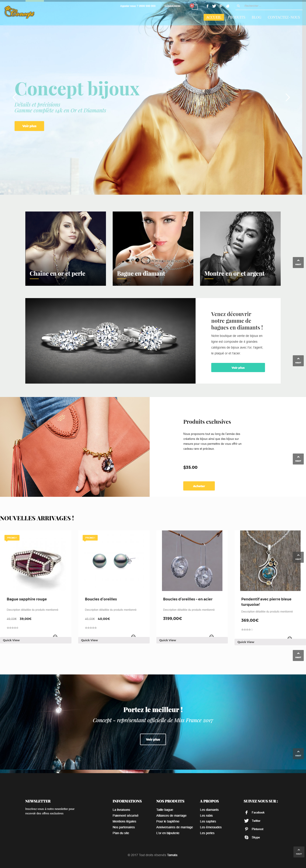The image size is (306, 868).
Task: Click the yellow Acheter button
Action: (x=199, y=486)
